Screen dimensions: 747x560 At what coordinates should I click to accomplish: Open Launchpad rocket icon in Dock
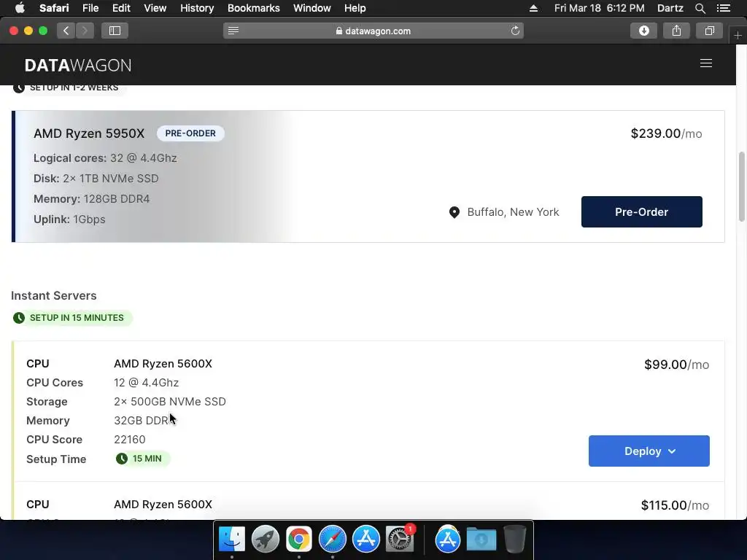coord(266,539)
